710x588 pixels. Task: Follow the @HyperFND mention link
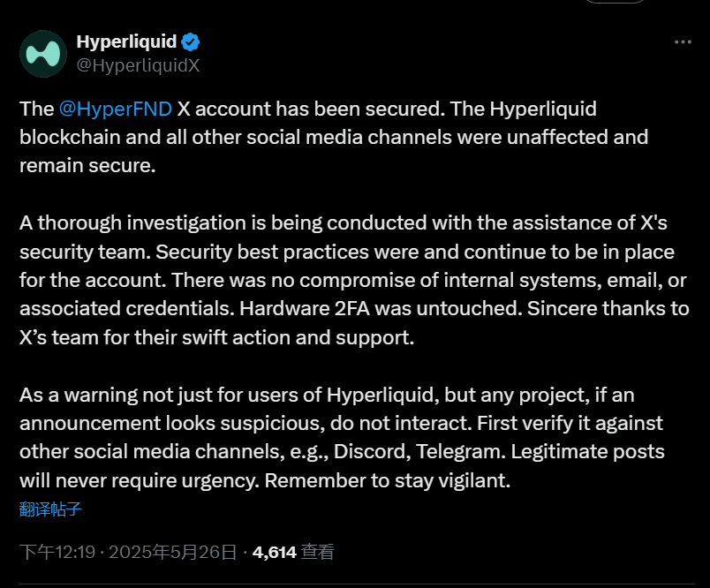tap(115, 109)
